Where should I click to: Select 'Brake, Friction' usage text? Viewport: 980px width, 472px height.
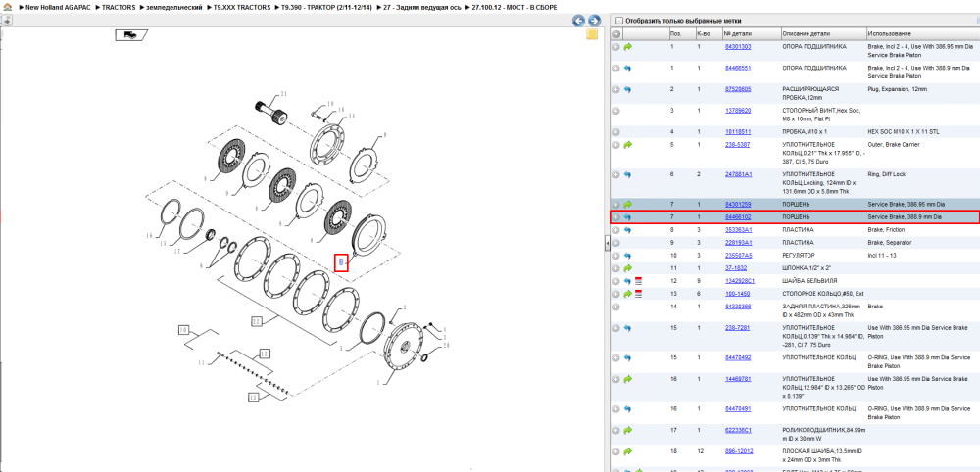886,230
